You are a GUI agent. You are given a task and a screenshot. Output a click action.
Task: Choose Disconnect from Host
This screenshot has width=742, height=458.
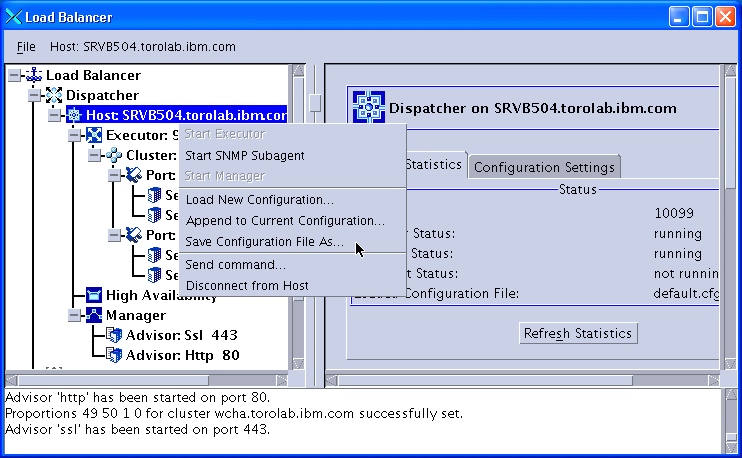pos(292,286)
